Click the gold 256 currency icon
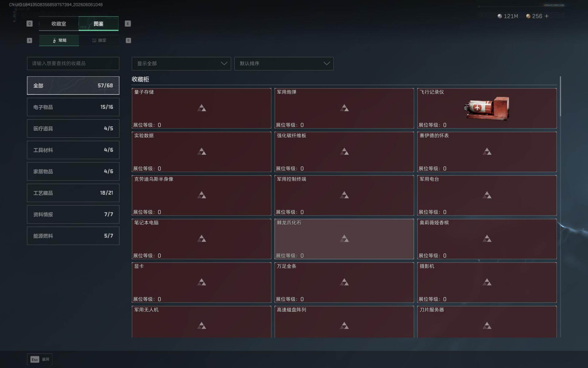The image size is (588, 368). (528, 16)
